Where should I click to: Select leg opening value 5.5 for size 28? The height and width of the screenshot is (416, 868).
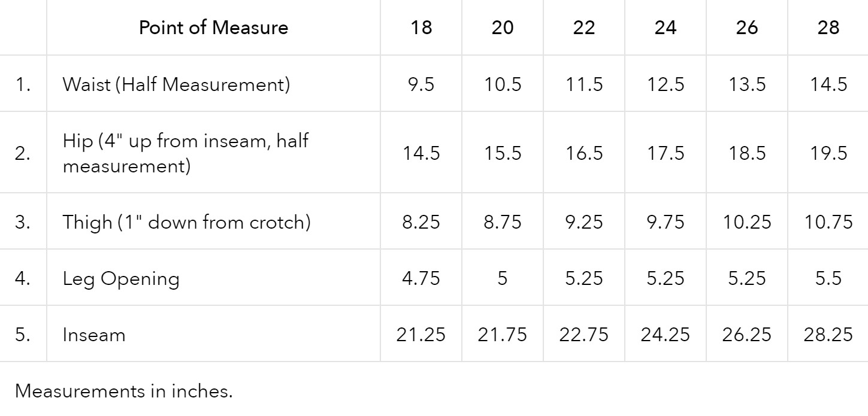[828, 278]
